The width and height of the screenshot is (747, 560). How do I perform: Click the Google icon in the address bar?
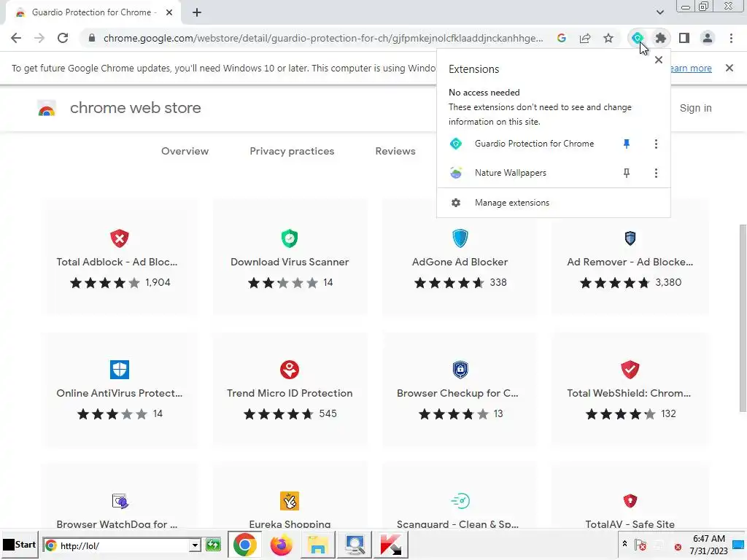pyautogui.click(x=562, y=38)
